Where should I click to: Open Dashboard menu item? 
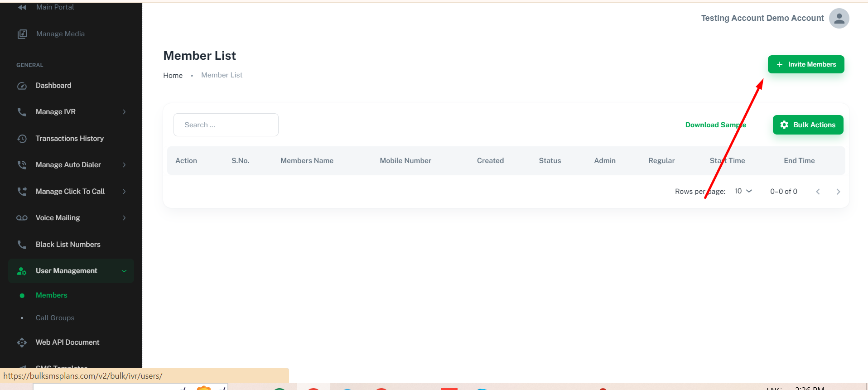(53, 86)
